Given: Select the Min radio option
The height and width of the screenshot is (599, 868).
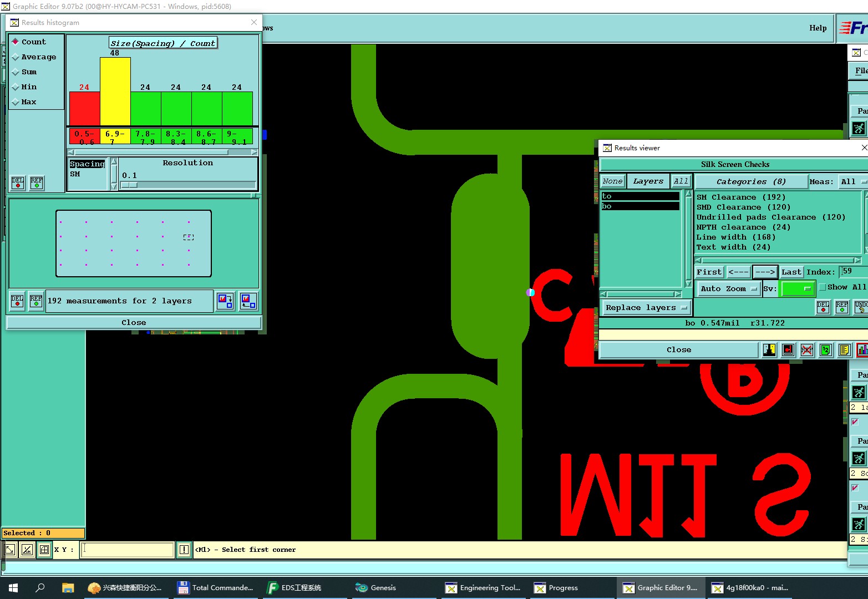Looking at the screenshot, I should (25, 87).
